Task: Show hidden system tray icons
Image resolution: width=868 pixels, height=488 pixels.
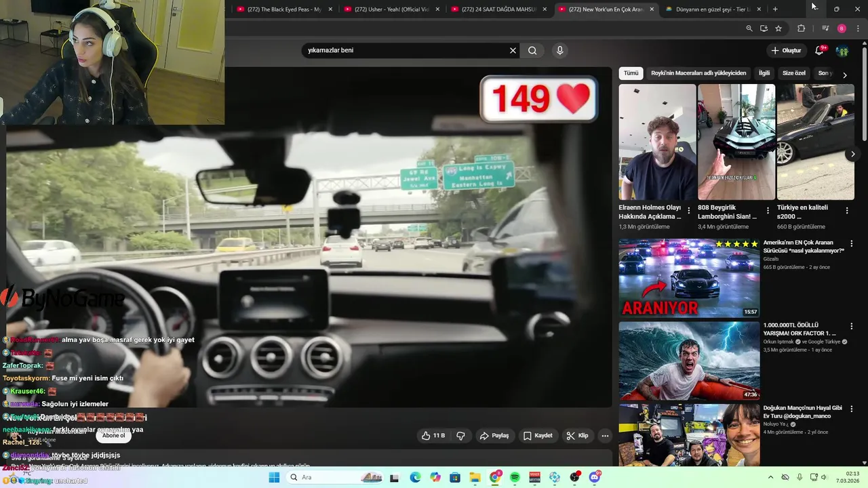Action: (x=770, y=477)
